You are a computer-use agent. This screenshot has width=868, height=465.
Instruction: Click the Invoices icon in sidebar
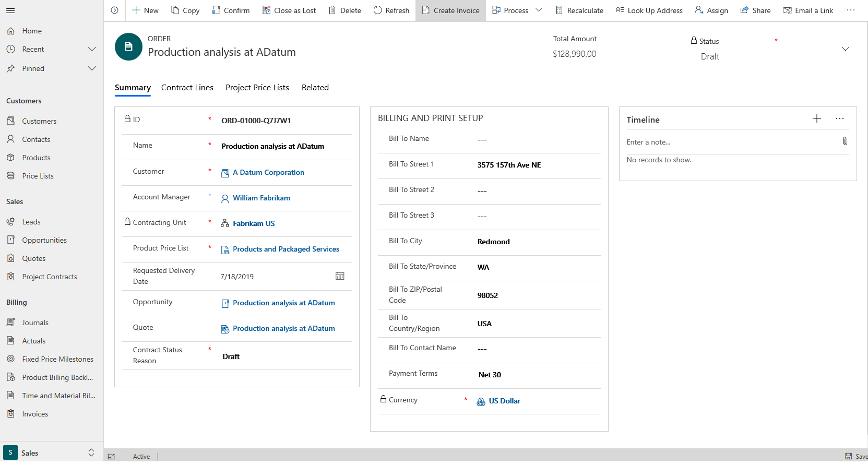[x=10, y=414]
